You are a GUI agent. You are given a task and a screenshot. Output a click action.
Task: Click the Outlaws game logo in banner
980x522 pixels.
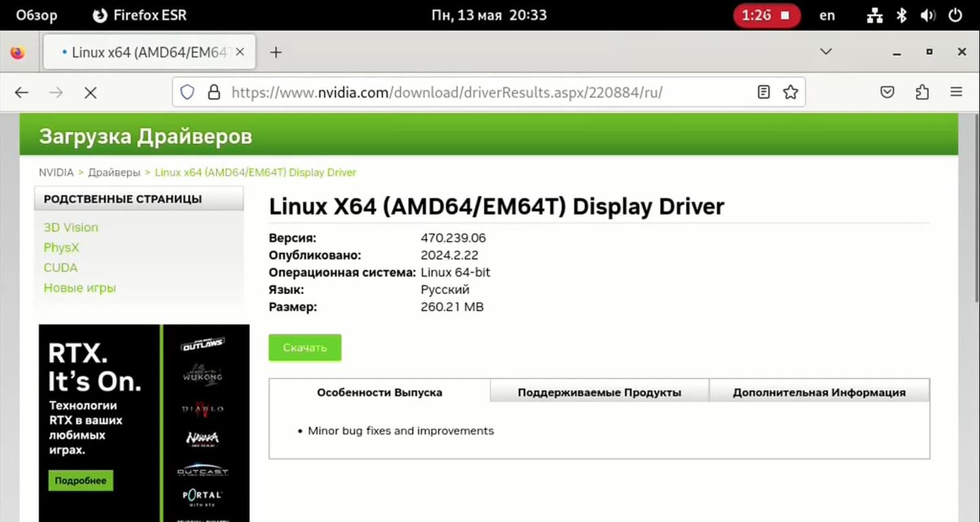click(x=203, y=345)
